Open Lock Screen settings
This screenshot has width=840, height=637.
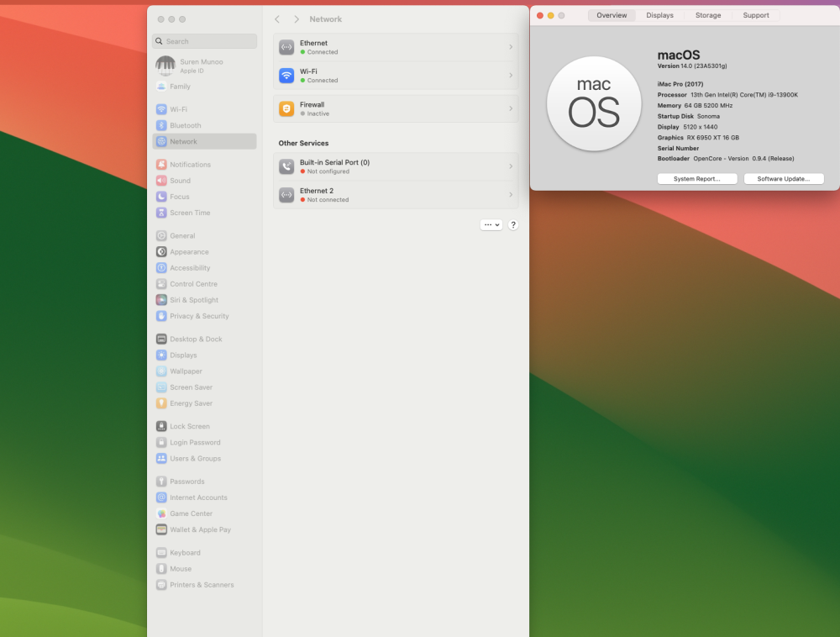coord(204,426)
